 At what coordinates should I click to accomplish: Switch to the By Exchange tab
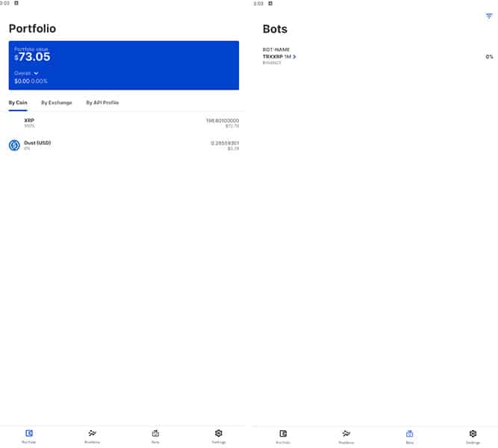pos(57,102)
